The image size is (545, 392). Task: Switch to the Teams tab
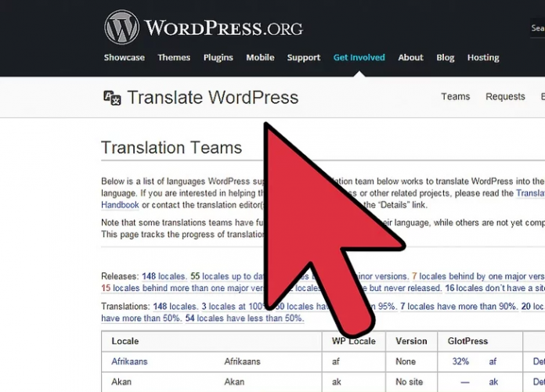[455, 97]
